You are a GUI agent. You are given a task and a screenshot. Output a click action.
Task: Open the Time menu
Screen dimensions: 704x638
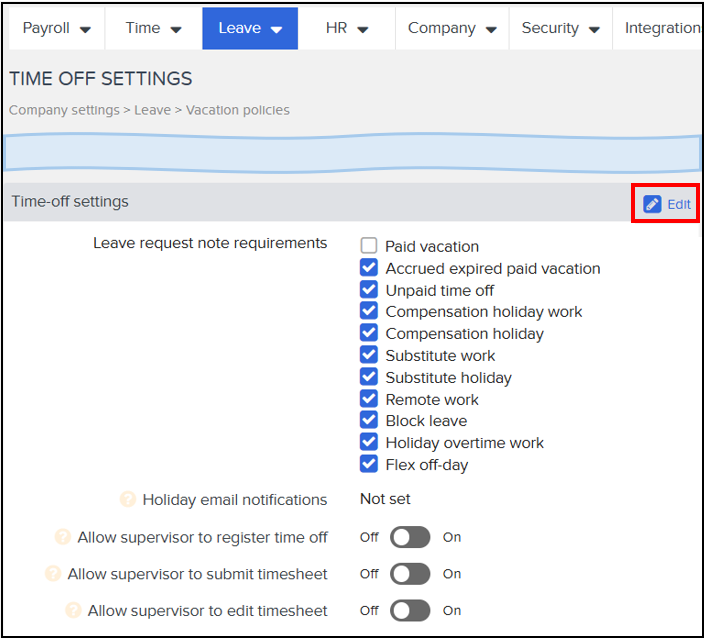[x=154, y=28]
